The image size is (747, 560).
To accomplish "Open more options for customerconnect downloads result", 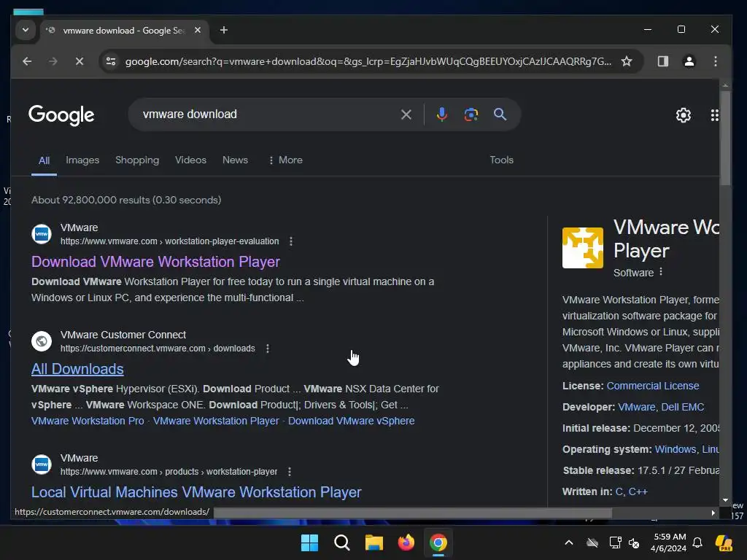I will 267,349.
